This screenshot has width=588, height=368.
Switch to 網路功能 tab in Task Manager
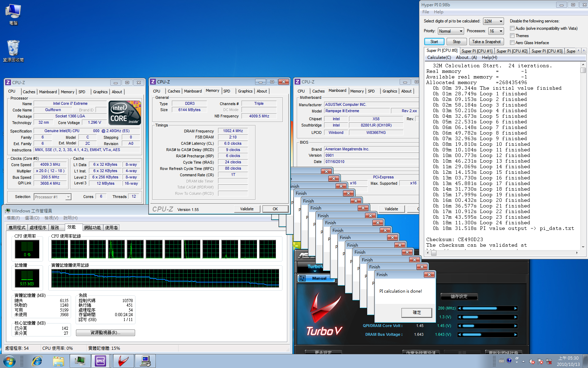click(92, 228)
